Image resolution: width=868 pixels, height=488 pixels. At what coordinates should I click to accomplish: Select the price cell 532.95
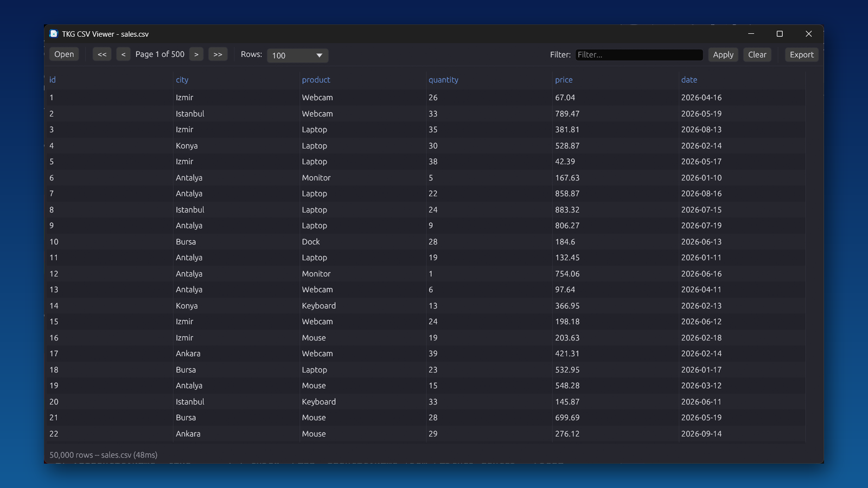(567, 370)
